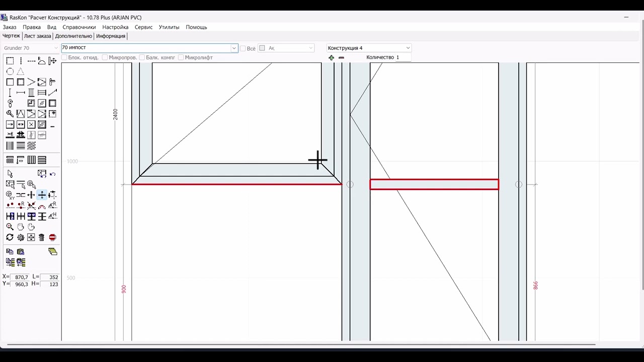Click the Количество value field
Screen dimensions: 644x362
pos(403,57)
